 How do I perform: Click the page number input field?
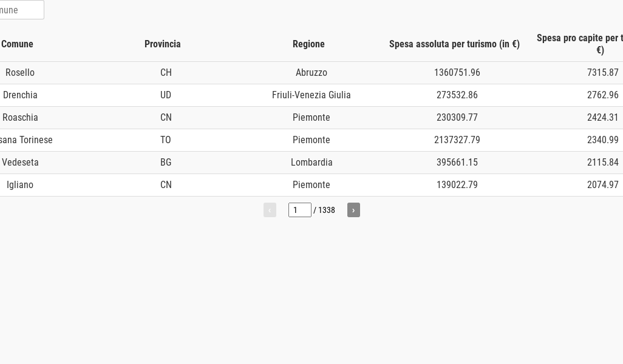click(x=299, y=210)
